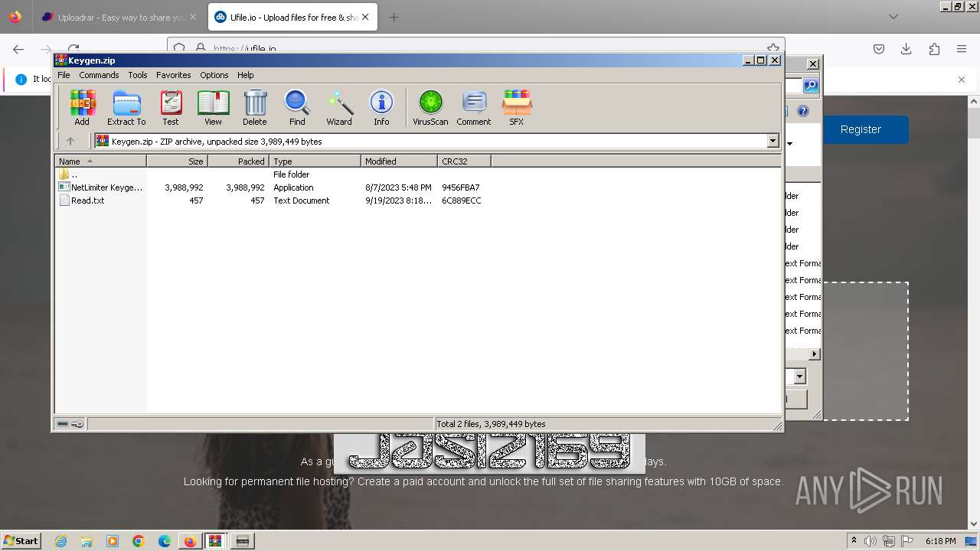Viewport: 980px width, 551px height.
Task: Open a new Firefox tab with plus
Action: [x=394, y=17]
